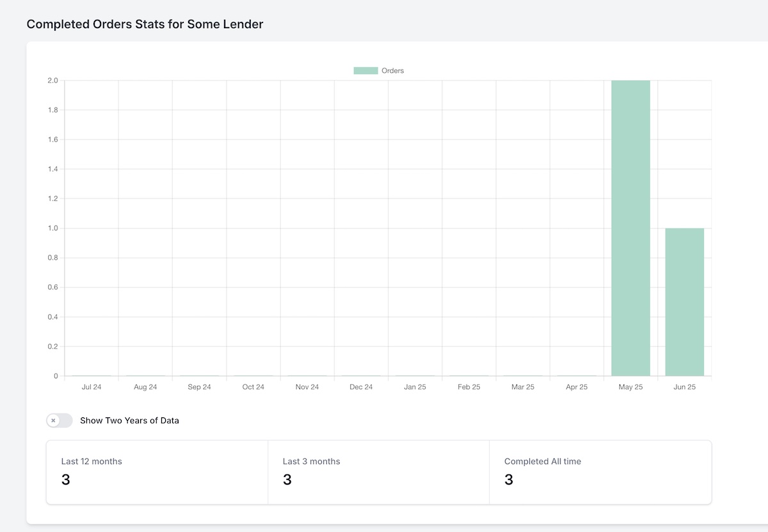The image size is (768, 532).
Task: Click the Dec 24 axis label
Action: (x=361, y=387)
